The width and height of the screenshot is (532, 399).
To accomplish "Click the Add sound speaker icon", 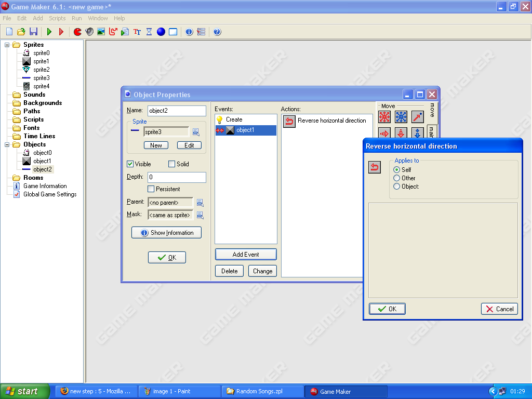I will tap(89, 32).
